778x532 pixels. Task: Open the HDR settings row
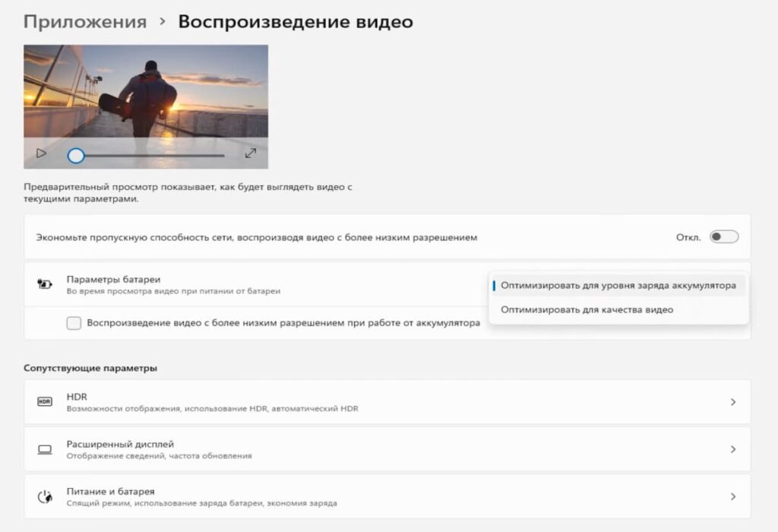387,402
